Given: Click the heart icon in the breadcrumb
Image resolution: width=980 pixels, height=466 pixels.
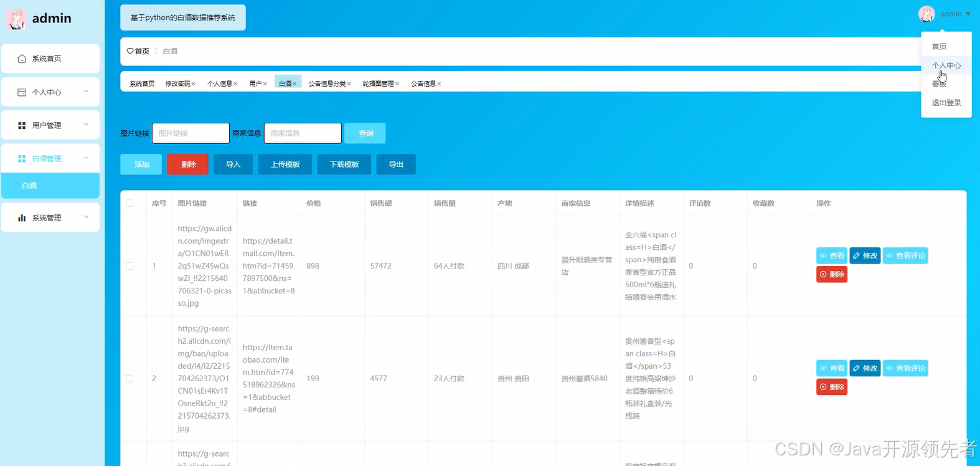Looking at the screenshot, I should tap(130, 51).
